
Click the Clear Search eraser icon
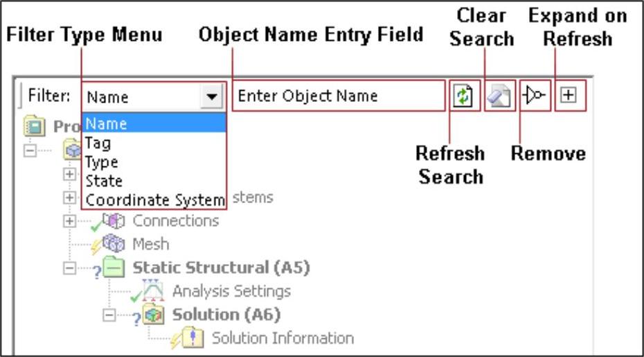pos(499,96)
